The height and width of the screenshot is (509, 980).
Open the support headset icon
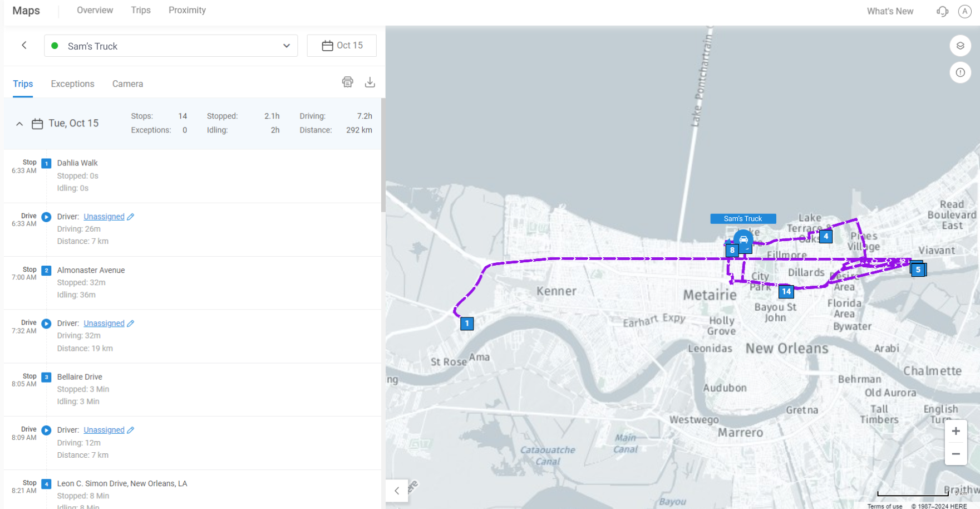[x=942, y=11]
